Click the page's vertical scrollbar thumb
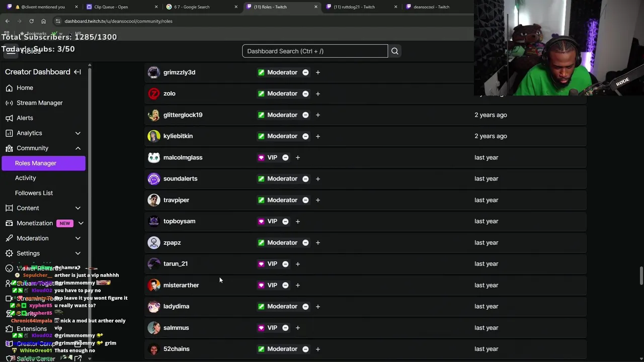 click(x=641, y=276)
